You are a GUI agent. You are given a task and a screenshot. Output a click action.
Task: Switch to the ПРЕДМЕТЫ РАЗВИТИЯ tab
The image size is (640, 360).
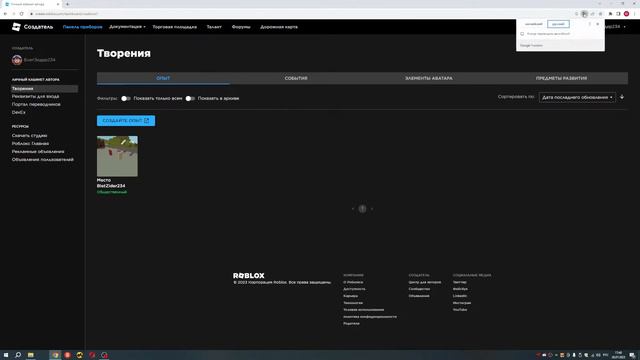click(x=561, y=78)
